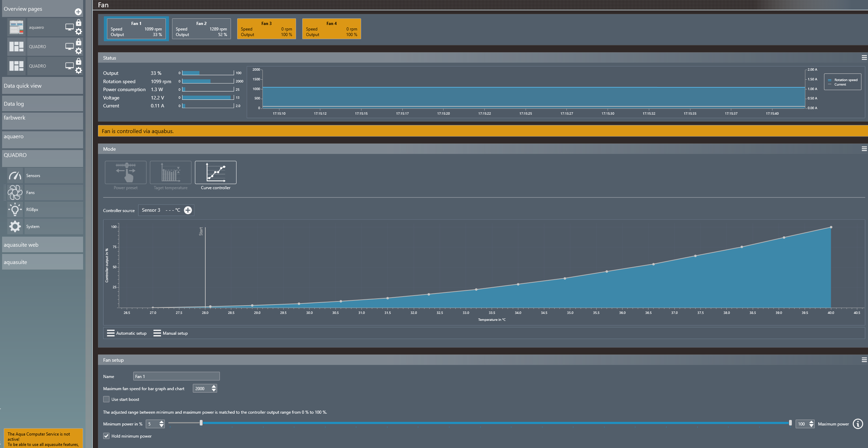The image size is (868, 448).
Task: Open the Status panel hamburger menu
Action: [864, 58]
